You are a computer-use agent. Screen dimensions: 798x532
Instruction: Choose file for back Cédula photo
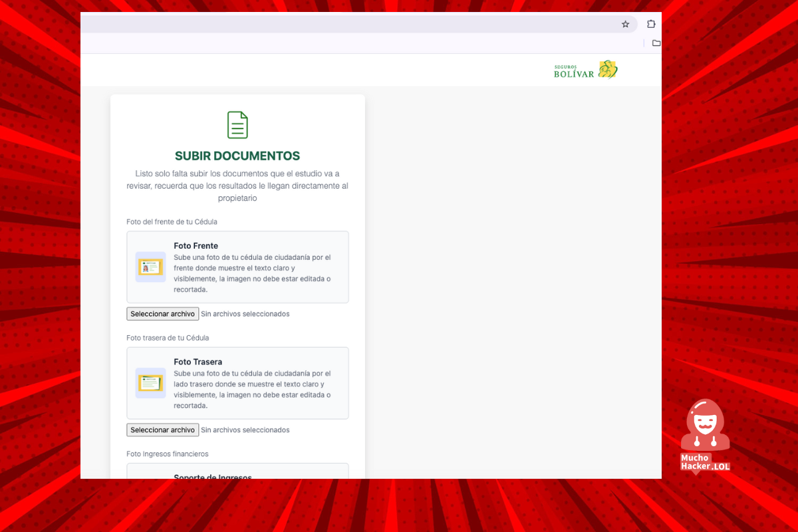click(162, 430)
